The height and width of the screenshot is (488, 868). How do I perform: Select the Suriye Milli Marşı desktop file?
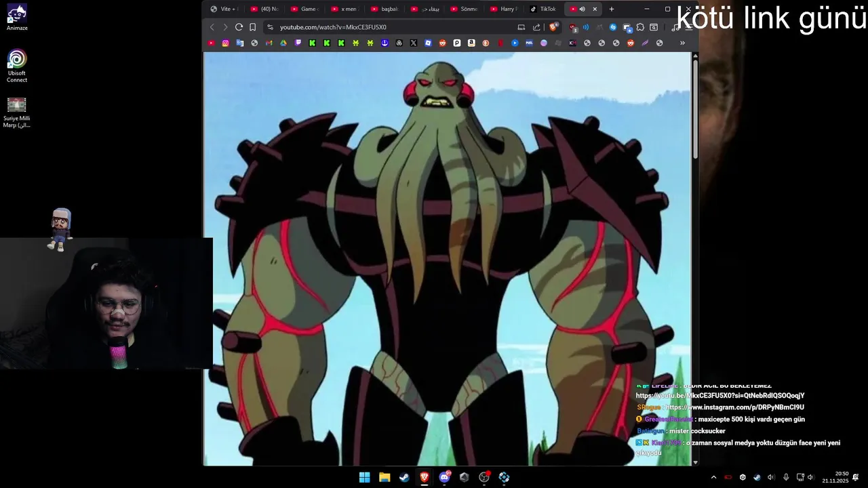[x=17, y=113]
